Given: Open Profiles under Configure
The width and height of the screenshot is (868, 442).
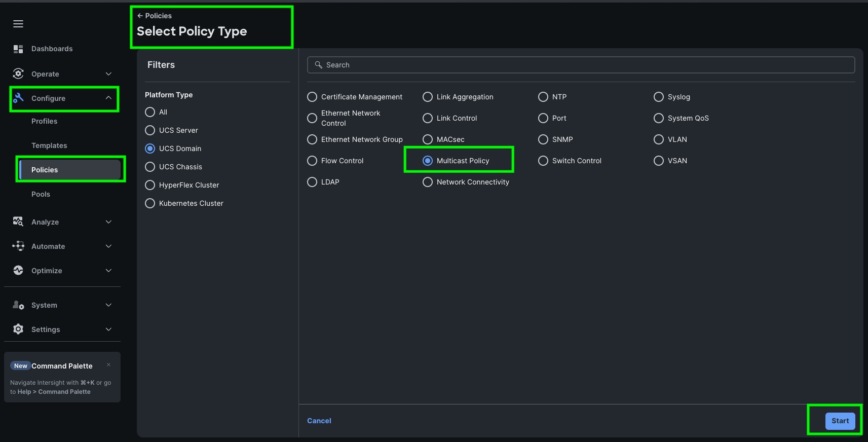Looking at the screenshot, I should coord(44,121).
